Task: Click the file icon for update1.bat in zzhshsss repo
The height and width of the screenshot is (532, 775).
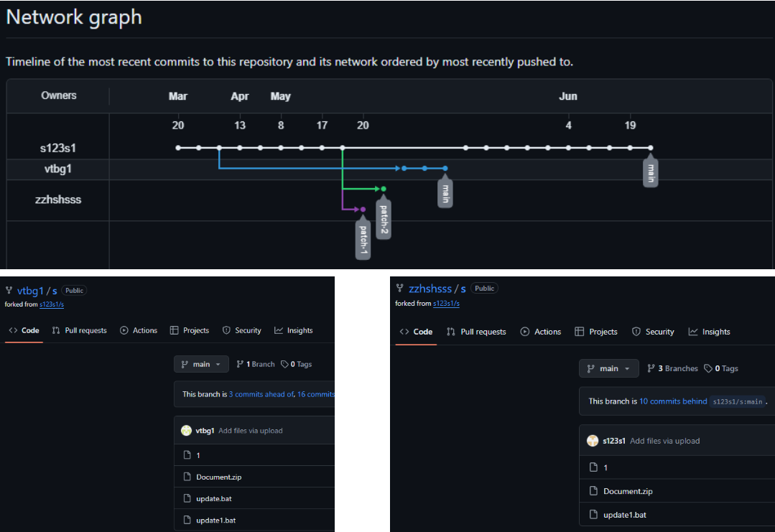Action: [593, 514]
